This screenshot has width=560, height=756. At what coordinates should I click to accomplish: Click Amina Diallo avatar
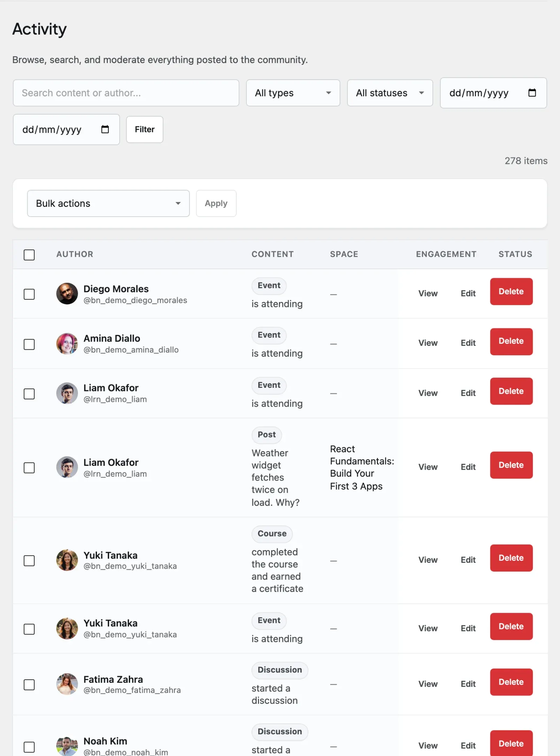[67, 343]
